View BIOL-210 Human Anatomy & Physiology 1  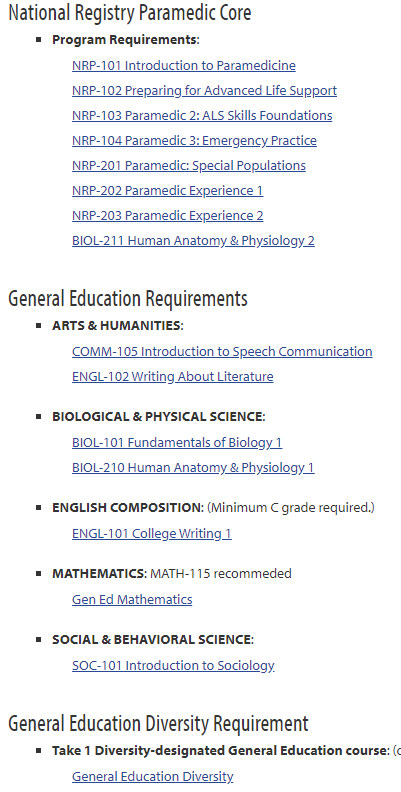click(193, 468)
